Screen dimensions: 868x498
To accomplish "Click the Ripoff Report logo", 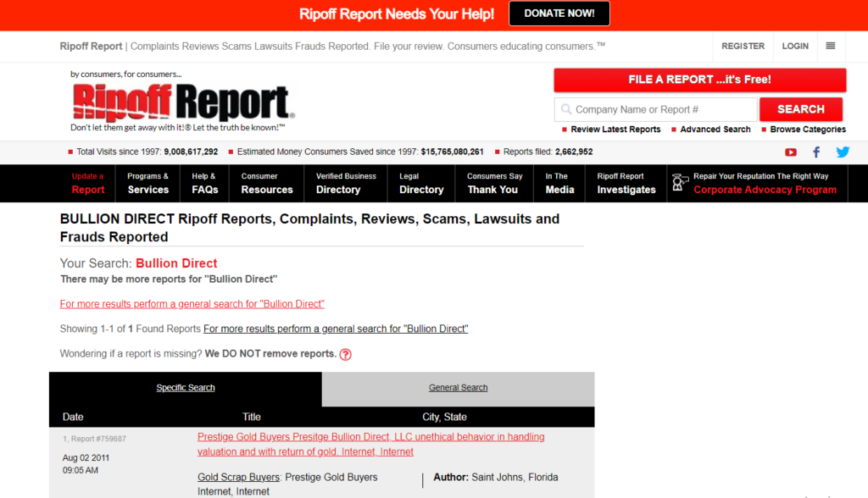I will click(x=183, y=102).
